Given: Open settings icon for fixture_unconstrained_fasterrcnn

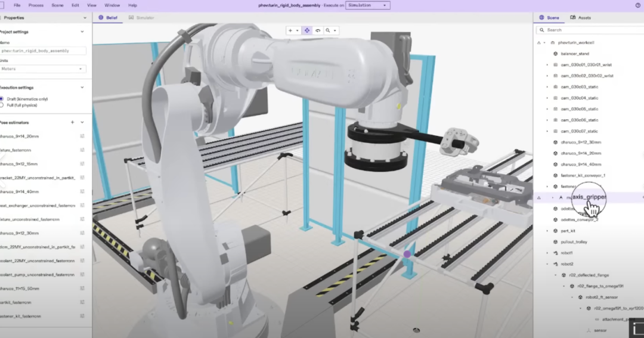Looking at the screenshot, I should click(82, 219).
